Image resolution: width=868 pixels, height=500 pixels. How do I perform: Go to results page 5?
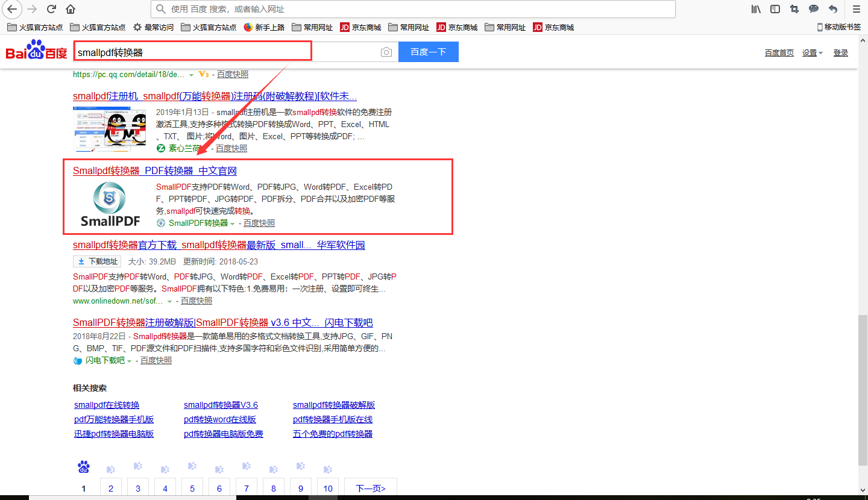click(192, 488)
